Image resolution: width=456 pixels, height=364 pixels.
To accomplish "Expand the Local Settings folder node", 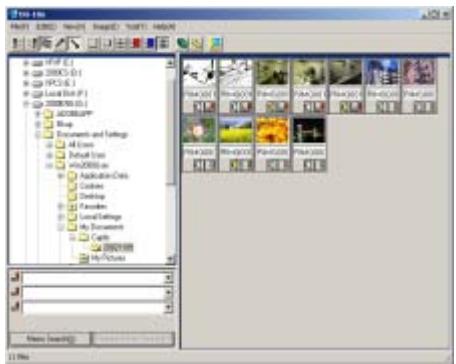I will coord(61,217).
